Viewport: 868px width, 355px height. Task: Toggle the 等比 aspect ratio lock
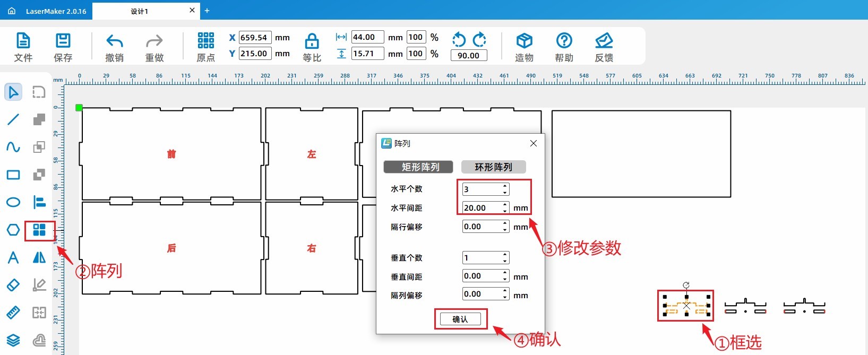coord(312,41)
